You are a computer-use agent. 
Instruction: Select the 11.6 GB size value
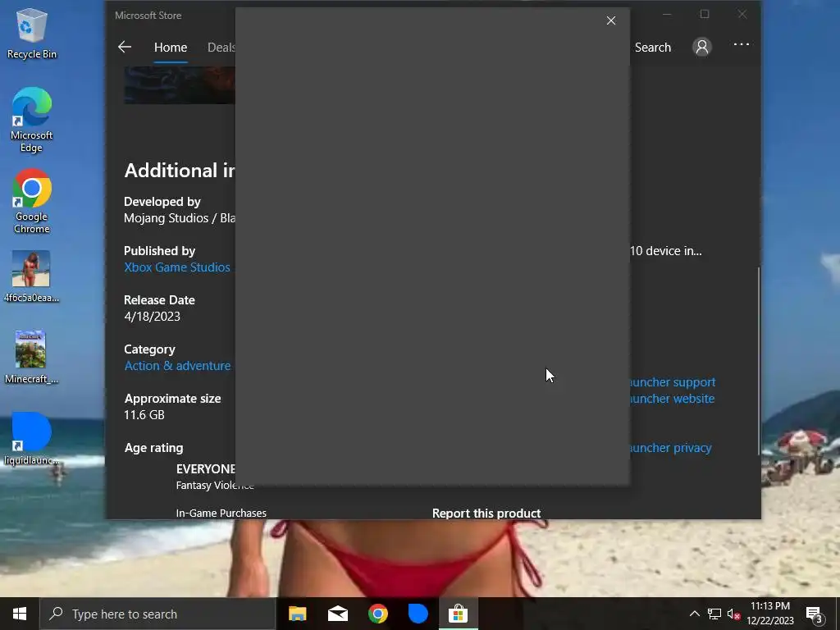pyautogui.click(x=144, y=415)
